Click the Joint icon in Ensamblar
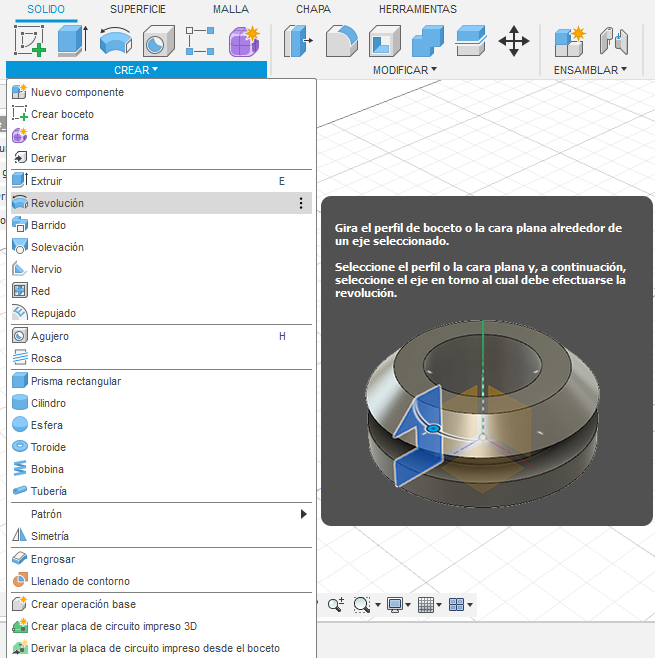Viewport: 655px width, 658px height. [614, 41]
